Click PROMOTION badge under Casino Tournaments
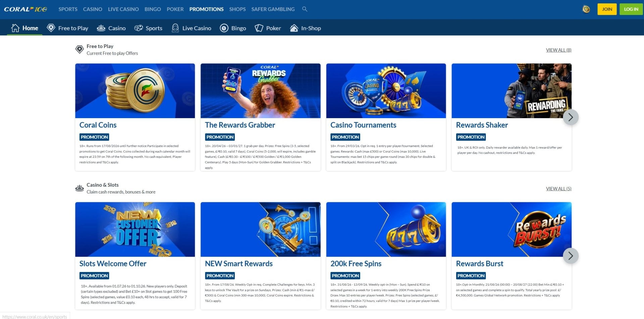The height and width of the screenshot is (319, 644). tap(345, 137)
